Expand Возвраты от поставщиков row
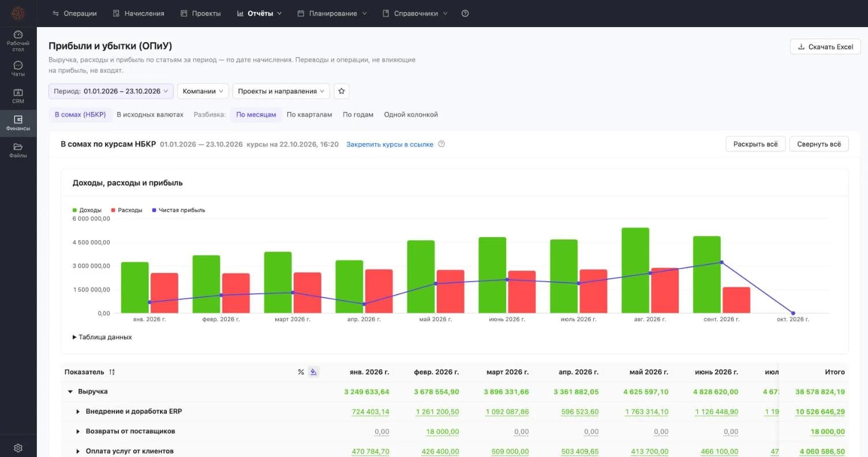 [78, 432]
